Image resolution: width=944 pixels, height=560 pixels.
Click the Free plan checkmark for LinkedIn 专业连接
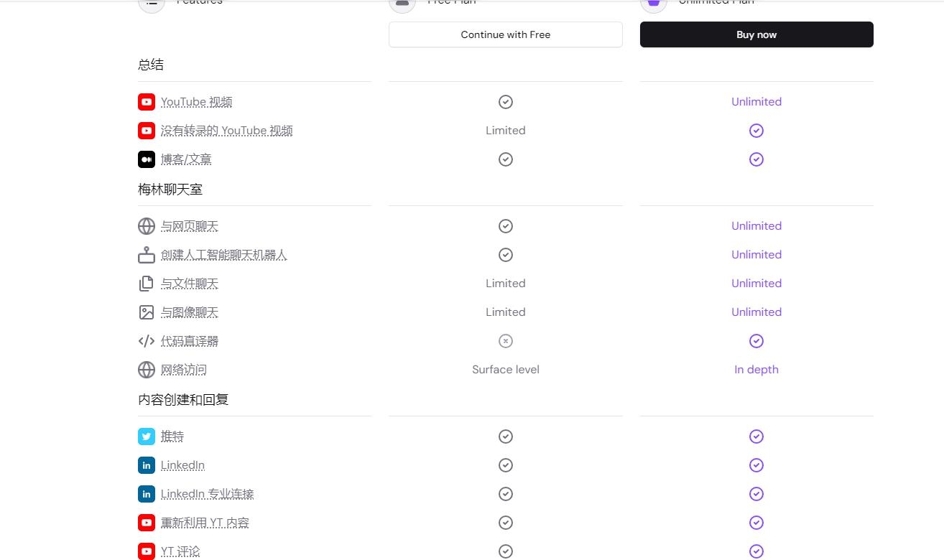506,494
